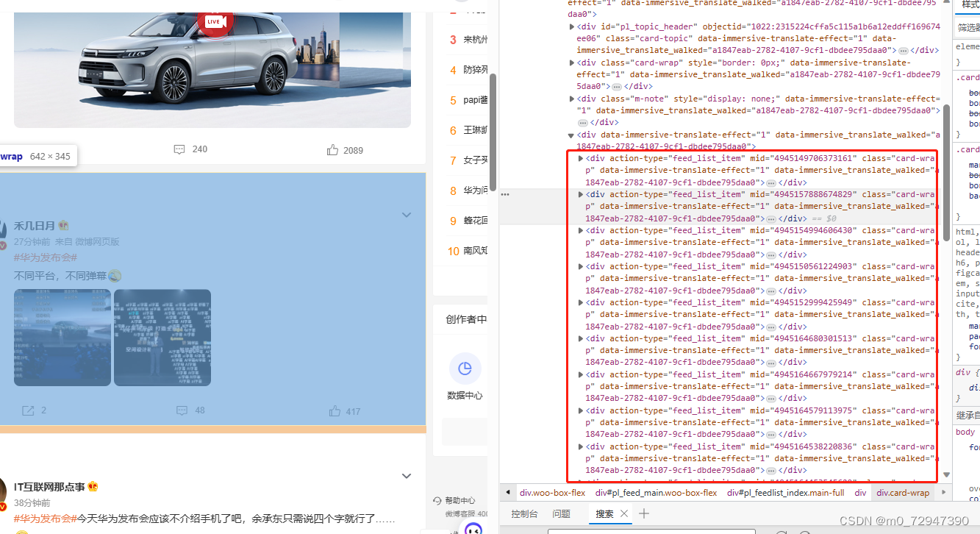
Task: Select plain div breadcrumb before div.card-wrap
Action: (860, 493)
